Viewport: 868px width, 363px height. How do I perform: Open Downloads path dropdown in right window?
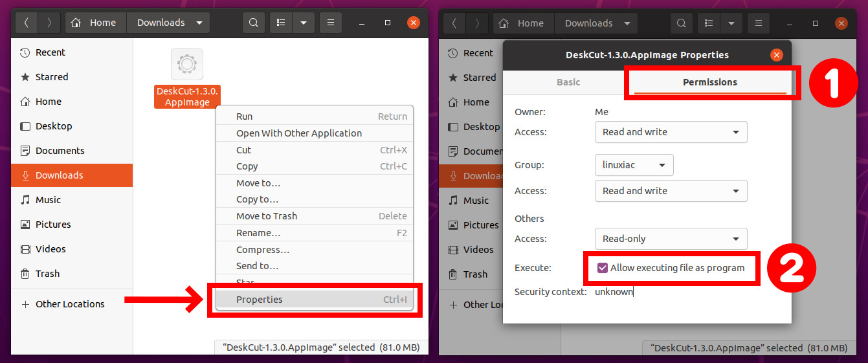[596, 23]
